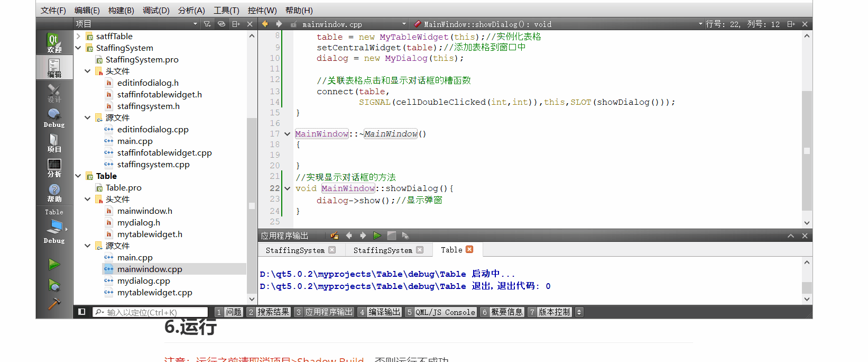Screen dimensions: 868x362
Task: Go forward in editor navigation history
Action: [279, 24]
